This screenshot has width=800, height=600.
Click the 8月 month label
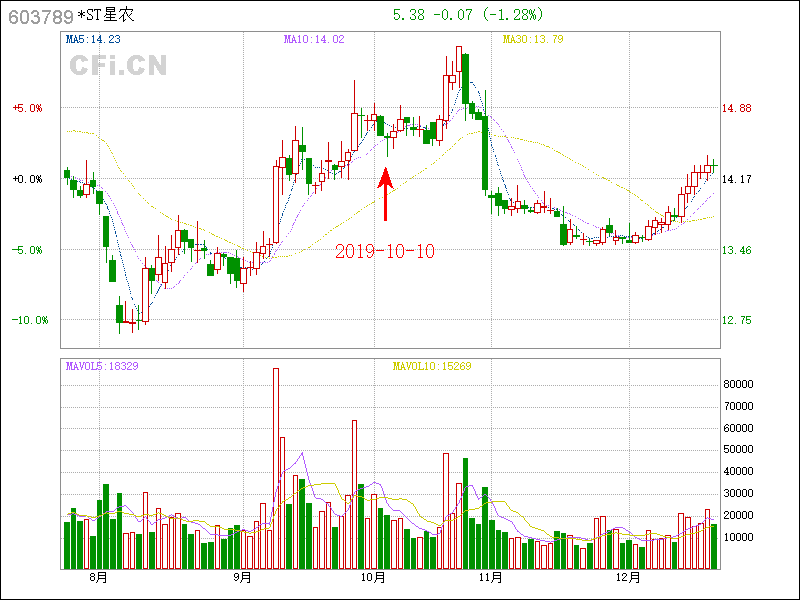98,578
